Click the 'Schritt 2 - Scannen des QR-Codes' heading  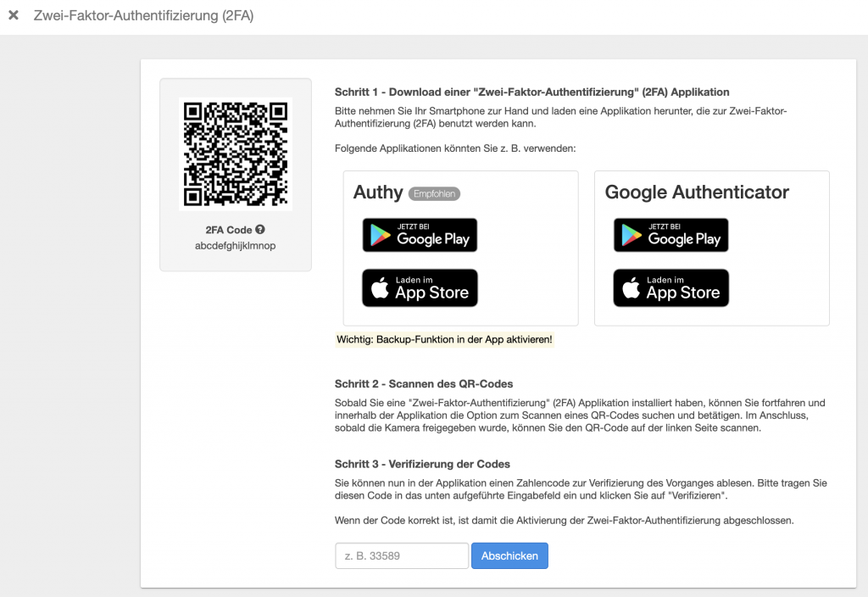(x=424, y=384)
